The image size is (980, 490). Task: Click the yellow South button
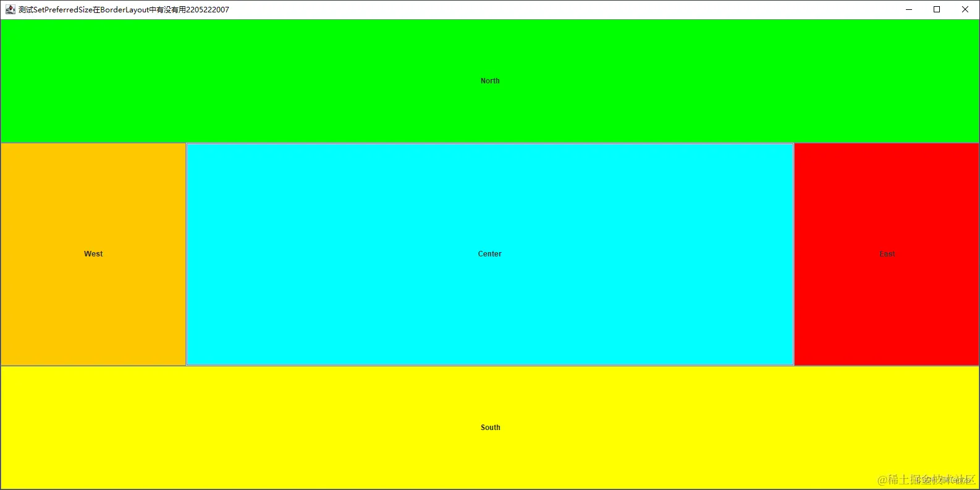pos(490,428)
